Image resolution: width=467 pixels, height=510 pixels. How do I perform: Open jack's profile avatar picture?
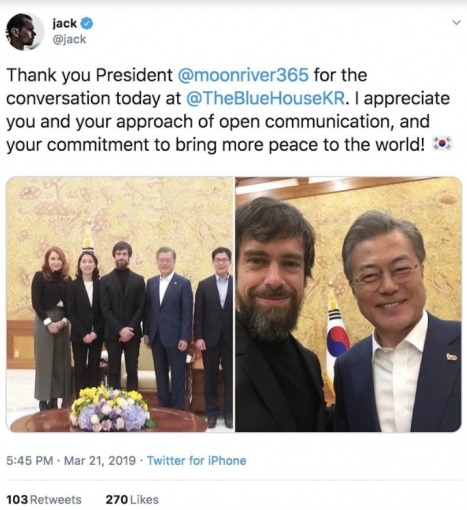[25, 32]
